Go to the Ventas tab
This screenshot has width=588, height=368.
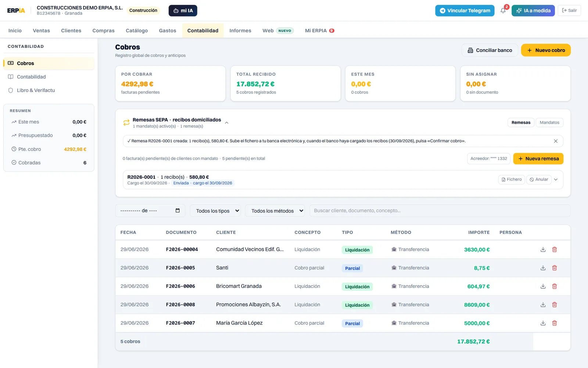[41, 31]
